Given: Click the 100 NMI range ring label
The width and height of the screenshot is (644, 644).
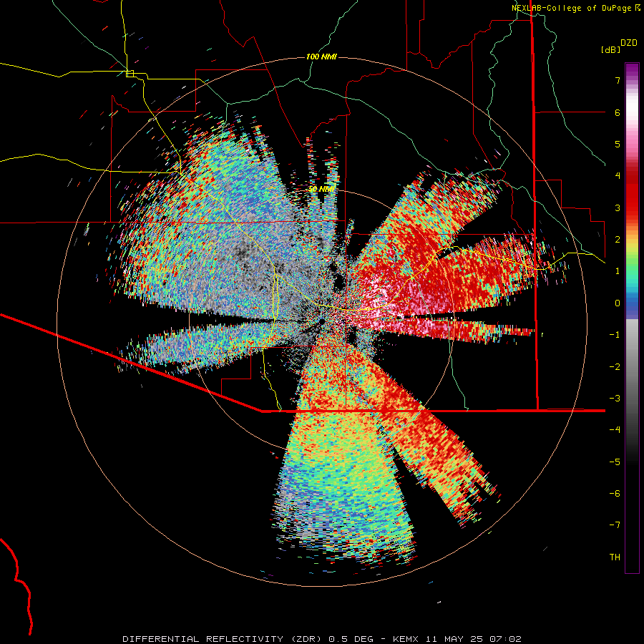Looking at the screenshot, I should pyautogui.click(x=321, y=57).
